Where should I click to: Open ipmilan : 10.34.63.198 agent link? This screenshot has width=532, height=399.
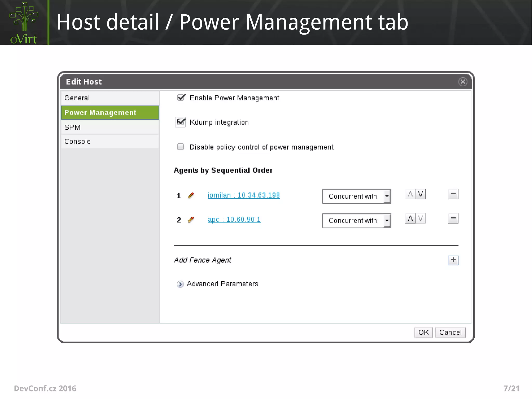click(244, 195)
